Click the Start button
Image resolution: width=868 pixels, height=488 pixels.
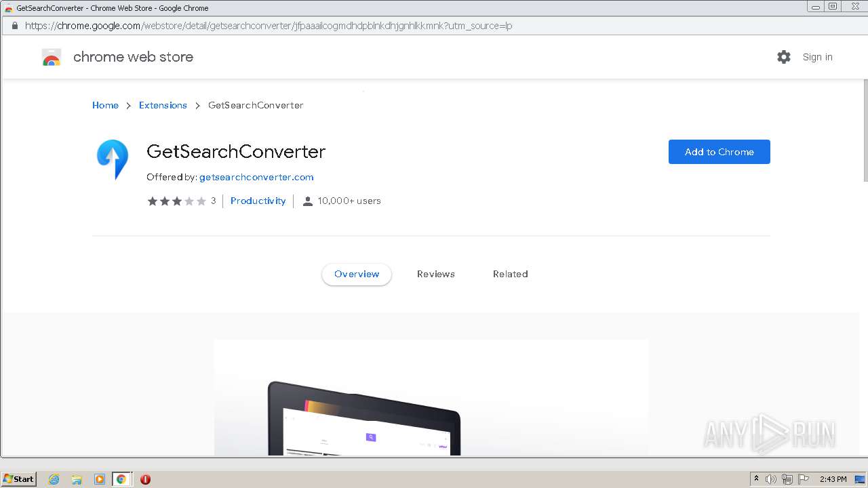[x=19, y=479]
